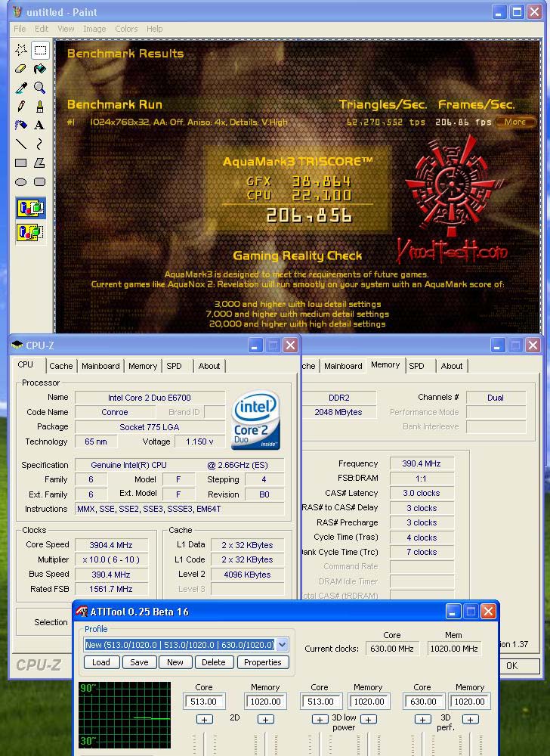Open the Colors menu in Paint
This screenshot has height=756, width=550.
click(126, 29)
